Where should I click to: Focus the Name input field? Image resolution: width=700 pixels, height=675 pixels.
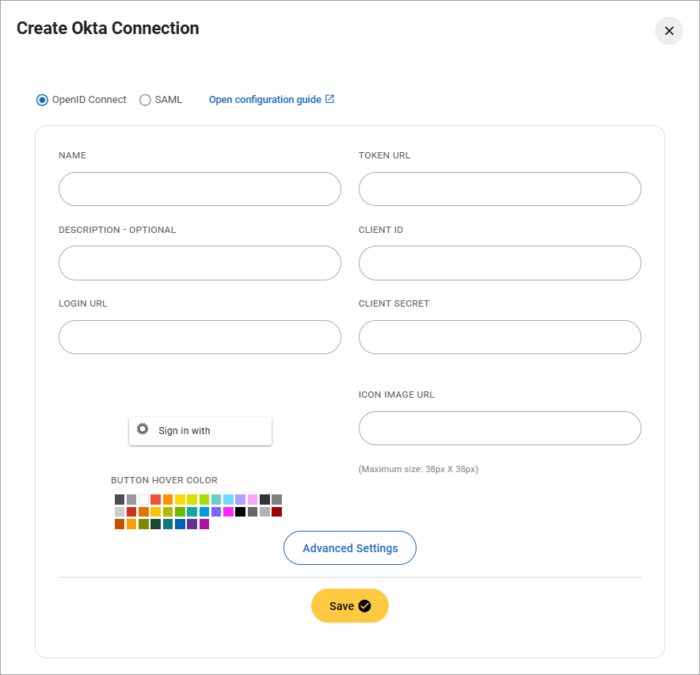pos(200,189)
